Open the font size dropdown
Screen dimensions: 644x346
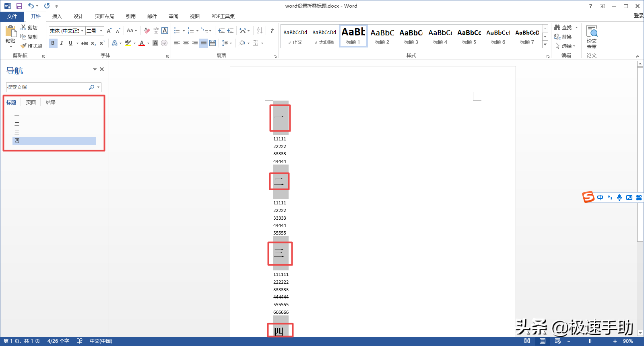point(101,31)
